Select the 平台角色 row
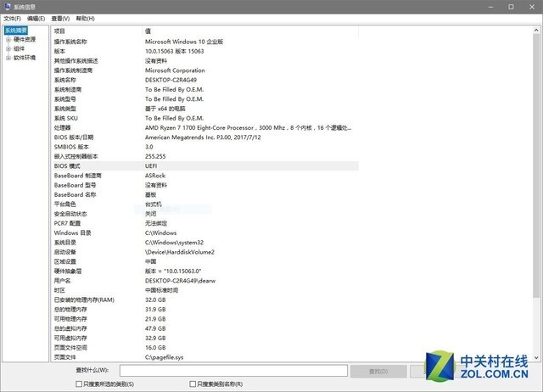The image size is (543, 392). 205,204
